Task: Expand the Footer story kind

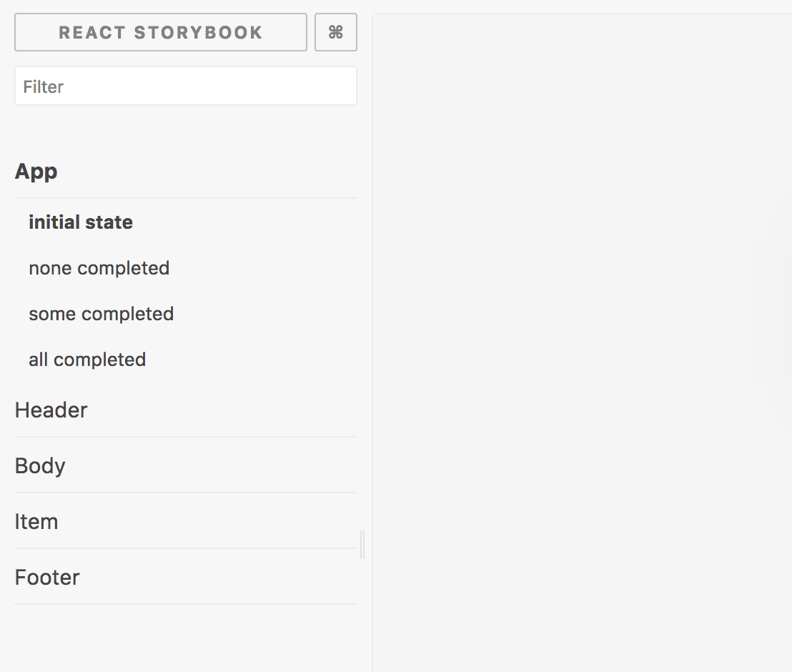Action: click(47, 577)
